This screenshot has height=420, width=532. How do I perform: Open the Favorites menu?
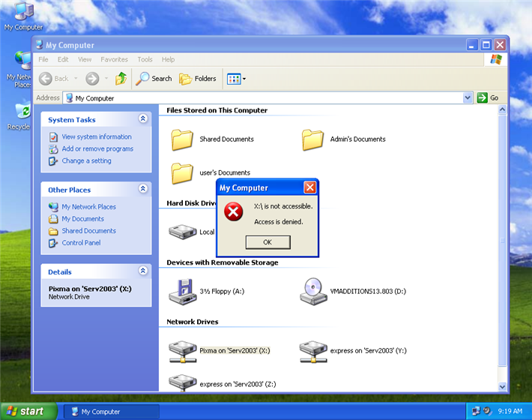point(114,59)
